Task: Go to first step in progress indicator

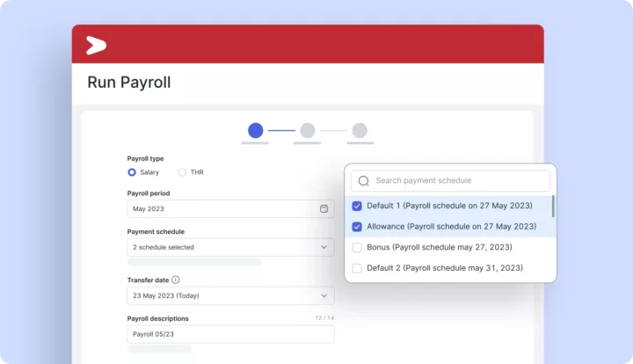Action: point(255,130)
